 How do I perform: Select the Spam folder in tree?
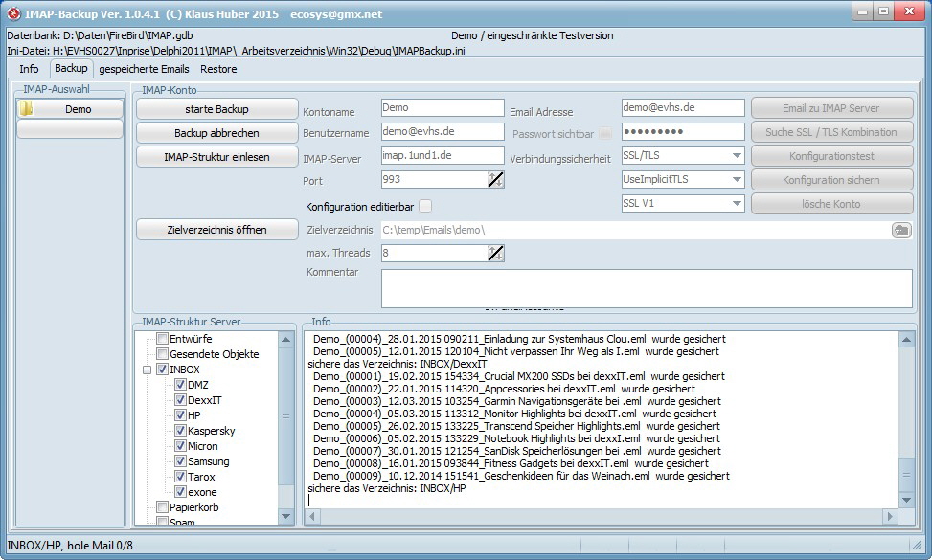point(182,522)
